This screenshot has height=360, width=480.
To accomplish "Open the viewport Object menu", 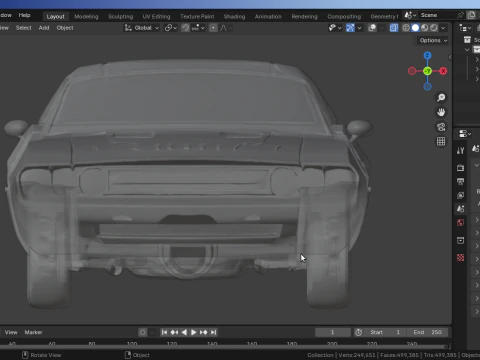I will click(x=65, y=28).
